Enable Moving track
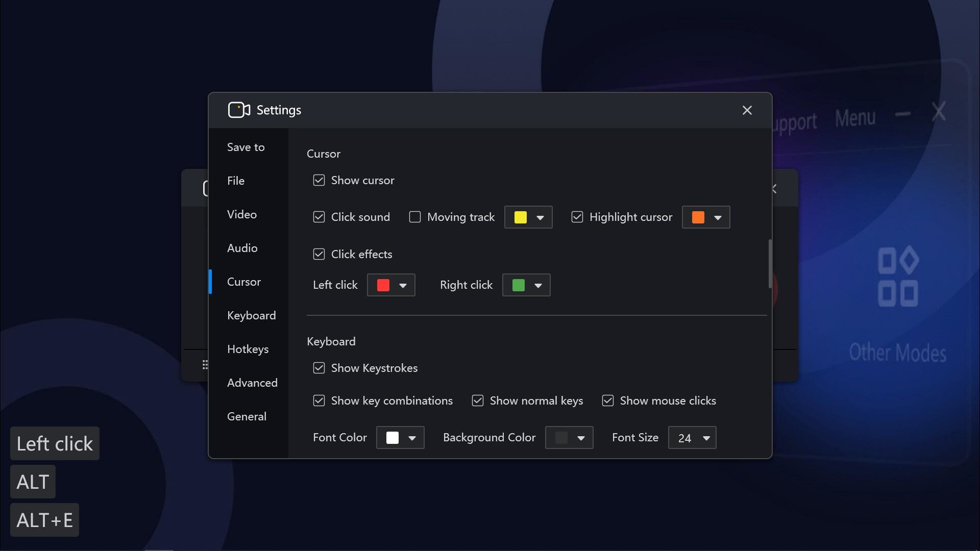The height and width of the screenshot is (551, 980). click(415, 217)
